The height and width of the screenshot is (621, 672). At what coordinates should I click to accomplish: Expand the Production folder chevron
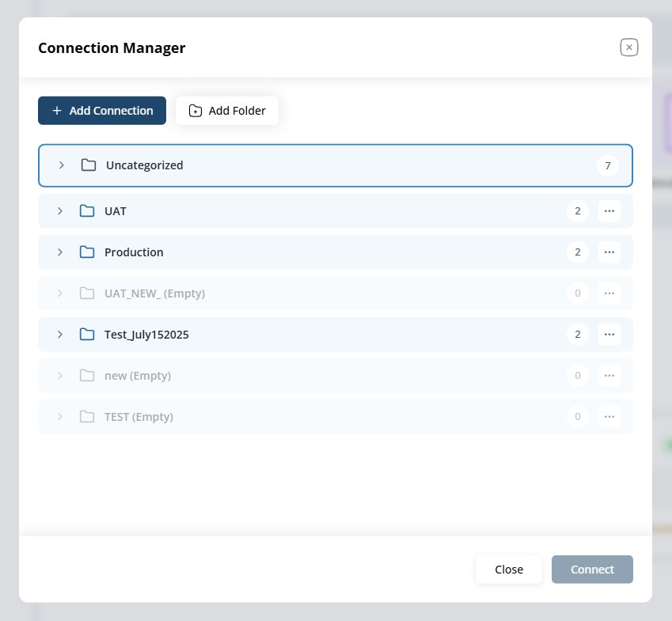(x=60, y=252)
